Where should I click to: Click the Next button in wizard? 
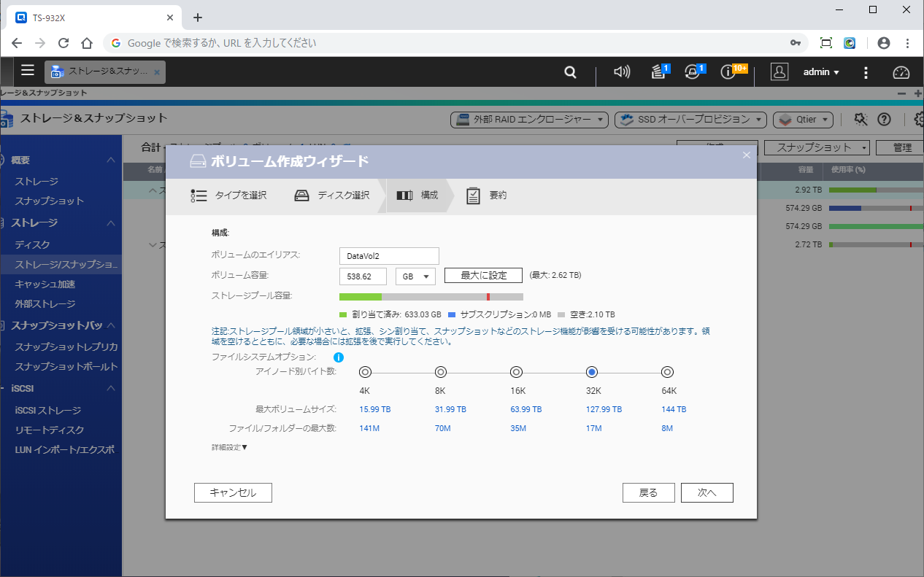pos(707,493)
